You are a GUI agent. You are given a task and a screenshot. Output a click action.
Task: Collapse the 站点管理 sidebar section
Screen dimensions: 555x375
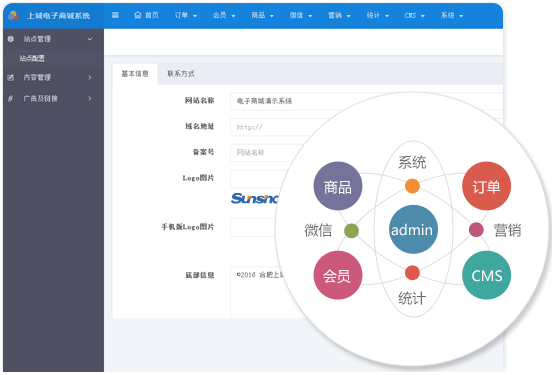click(53, 39)
